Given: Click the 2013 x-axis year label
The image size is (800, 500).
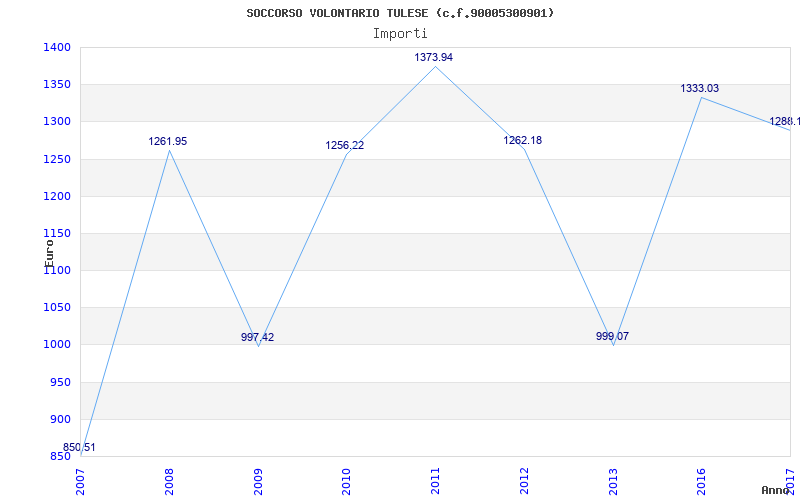Looking at the screenshot, I should [613, 482].
